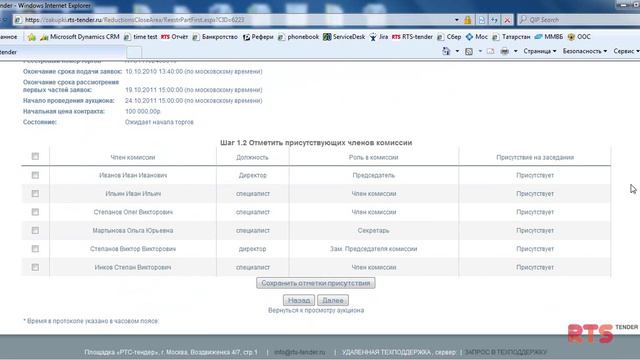Viewport: 640px width, 360px height.
Task: Open the ООС bookmark
Action: coord(579,37)
